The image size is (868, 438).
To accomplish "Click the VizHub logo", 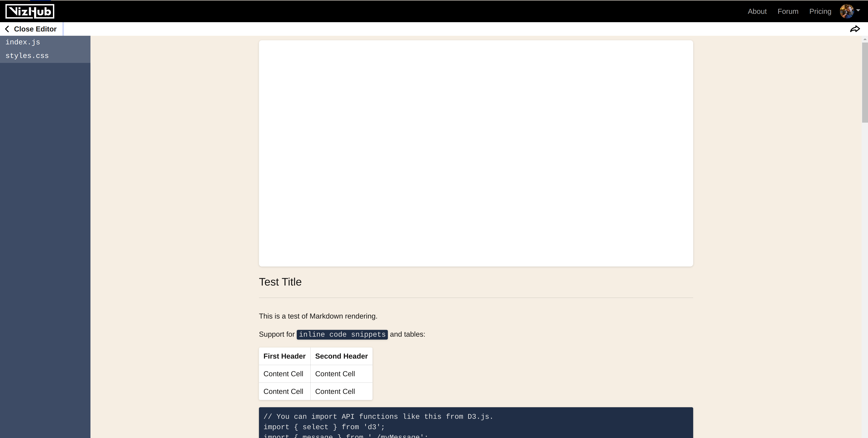I will click(x=30, y=12).
